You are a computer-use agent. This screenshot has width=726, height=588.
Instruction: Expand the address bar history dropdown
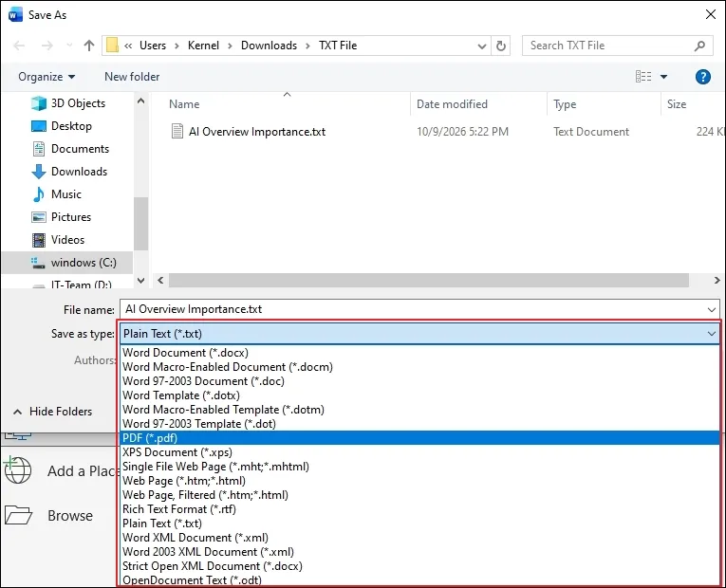click(481, 46)
